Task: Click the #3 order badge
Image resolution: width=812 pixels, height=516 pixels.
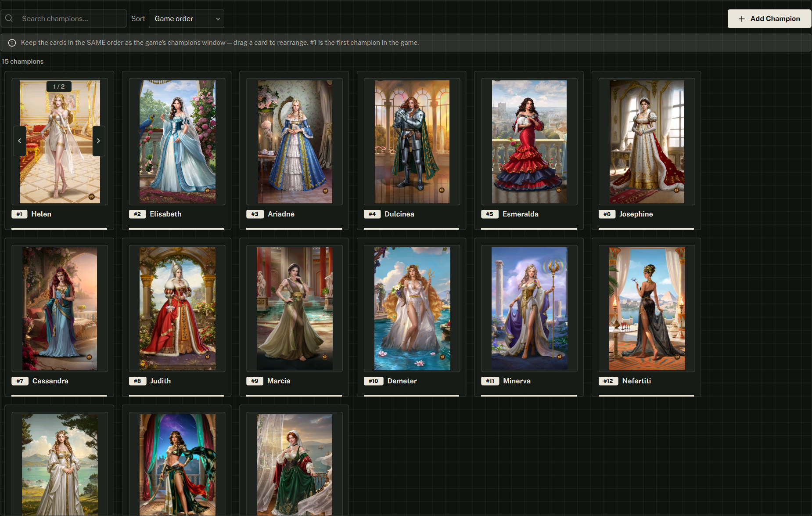Action: click(255, 214)
